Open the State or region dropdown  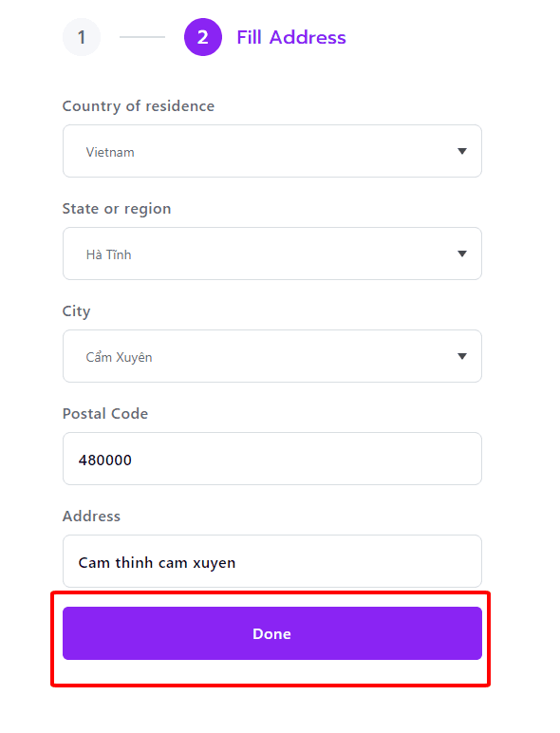tap(272, 254)
